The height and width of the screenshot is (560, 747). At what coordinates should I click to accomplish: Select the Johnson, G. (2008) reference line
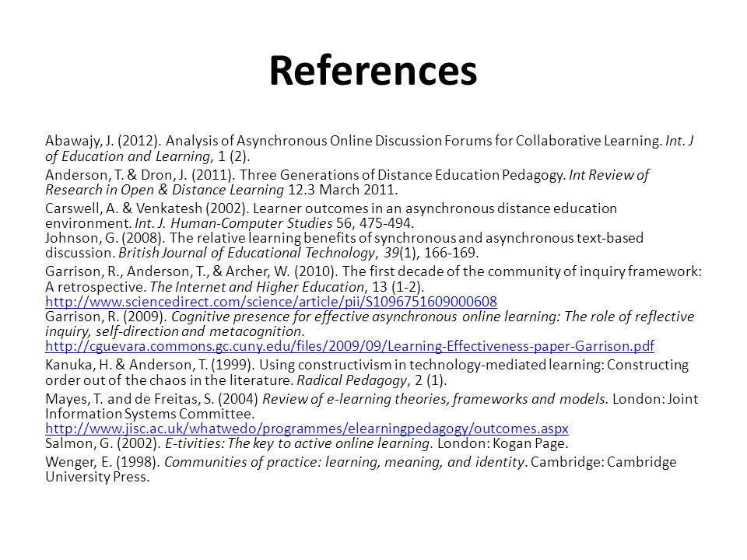click(x=345, y=238)
